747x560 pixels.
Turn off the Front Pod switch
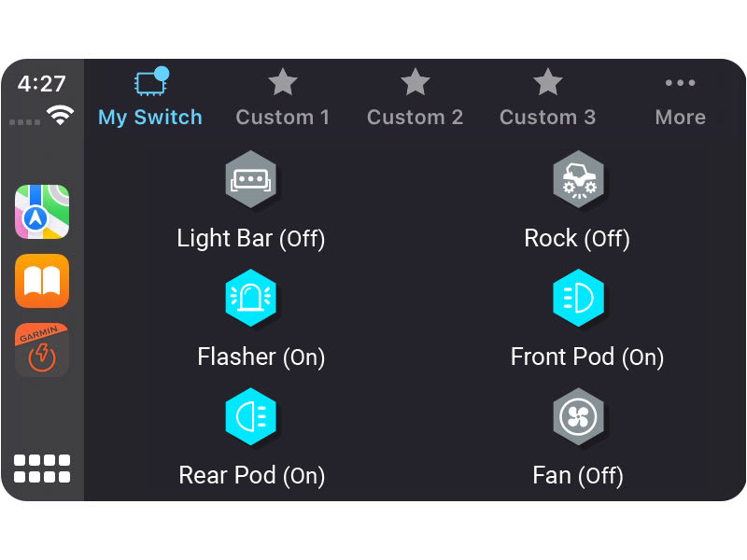click(578, 298)
